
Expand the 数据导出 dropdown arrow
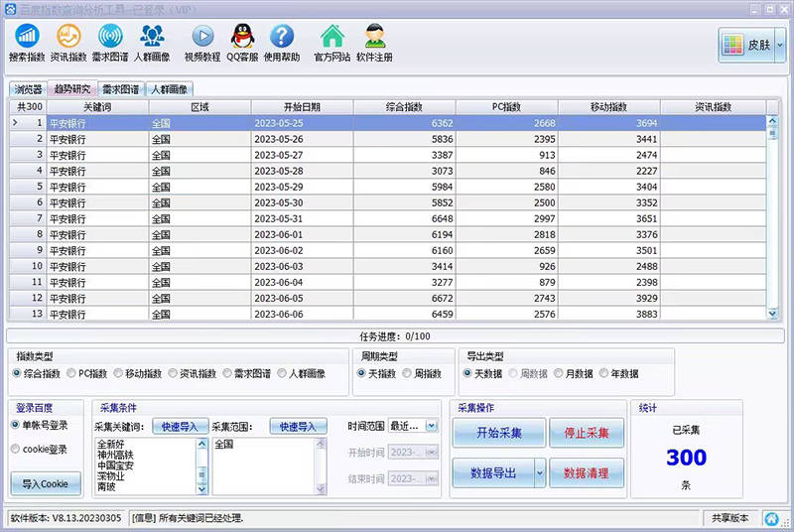coord(540,473)
